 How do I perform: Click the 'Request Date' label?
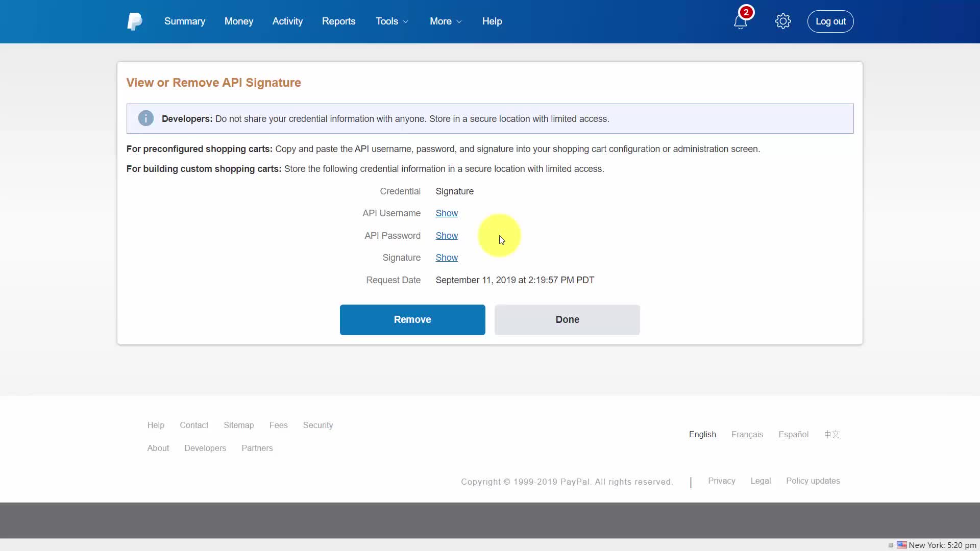pos(394,280)
